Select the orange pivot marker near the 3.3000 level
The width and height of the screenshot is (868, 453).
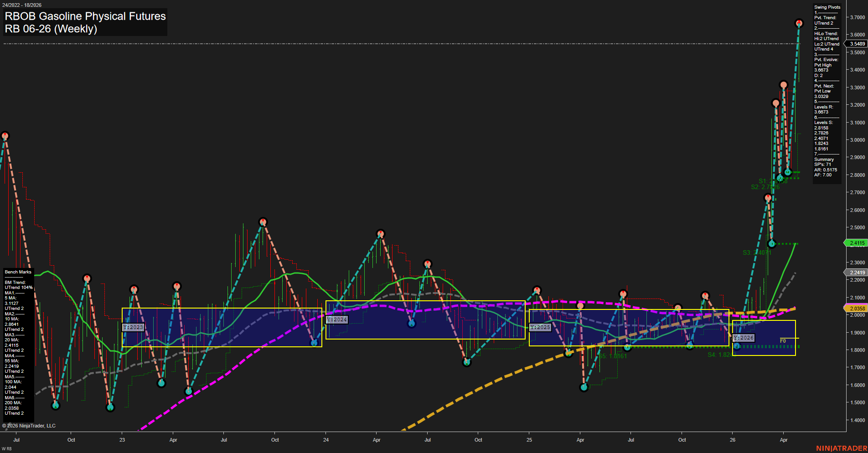click(783, 84)
